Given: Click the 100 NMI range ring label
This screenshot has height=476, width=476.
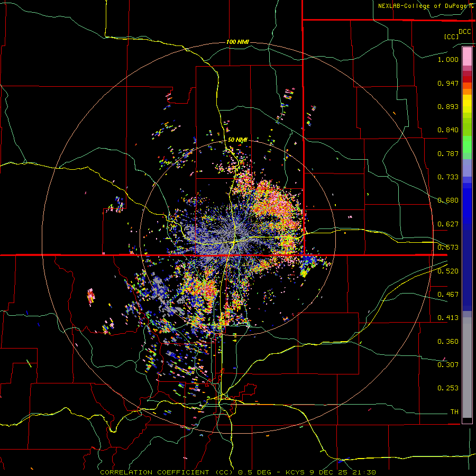Looking at the screenshot, I should point(237,42).
